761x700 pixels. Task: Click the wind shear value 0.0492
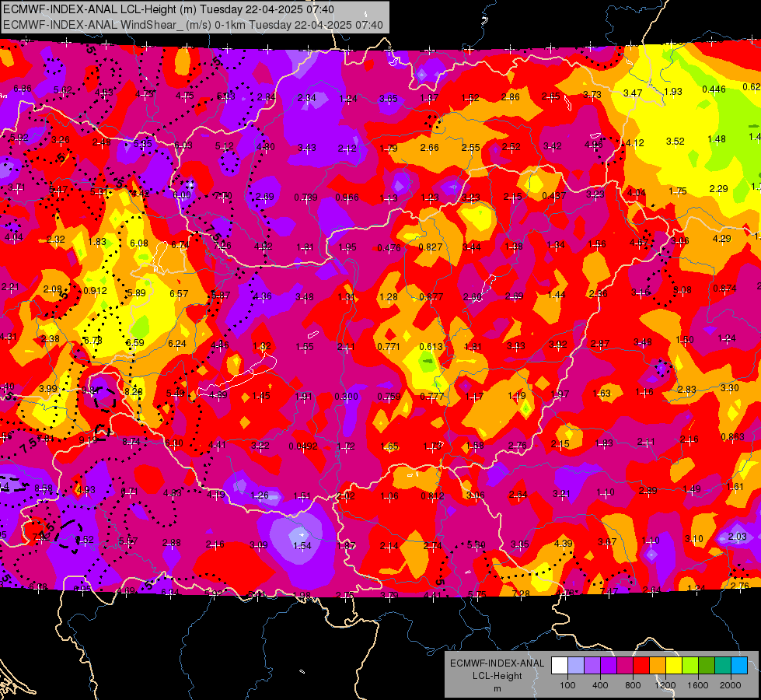tap(303, 446)
